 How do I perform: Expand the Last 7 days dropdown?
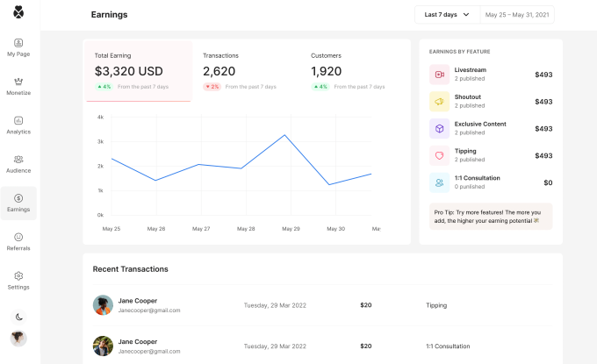pos(447,15)
